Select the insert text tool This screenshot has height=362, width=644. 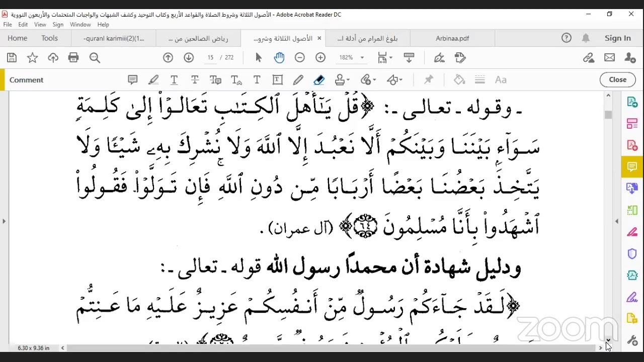236,79
